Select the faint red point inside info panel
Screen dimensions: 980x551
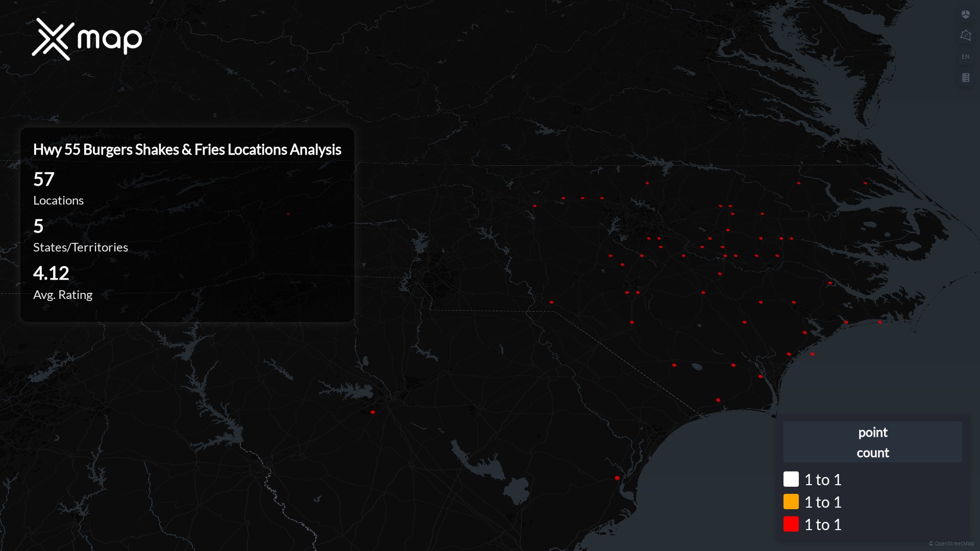pyautogui.click(x=288, y=214)
